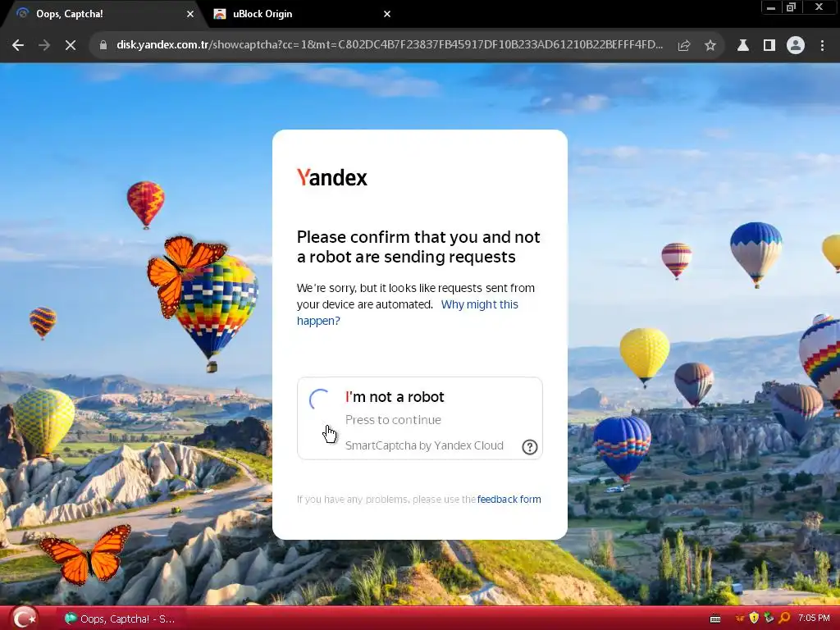Bookmark this page with the star icon
The width and height of the screenshot is (840, 630).
(x=710, y=46)
